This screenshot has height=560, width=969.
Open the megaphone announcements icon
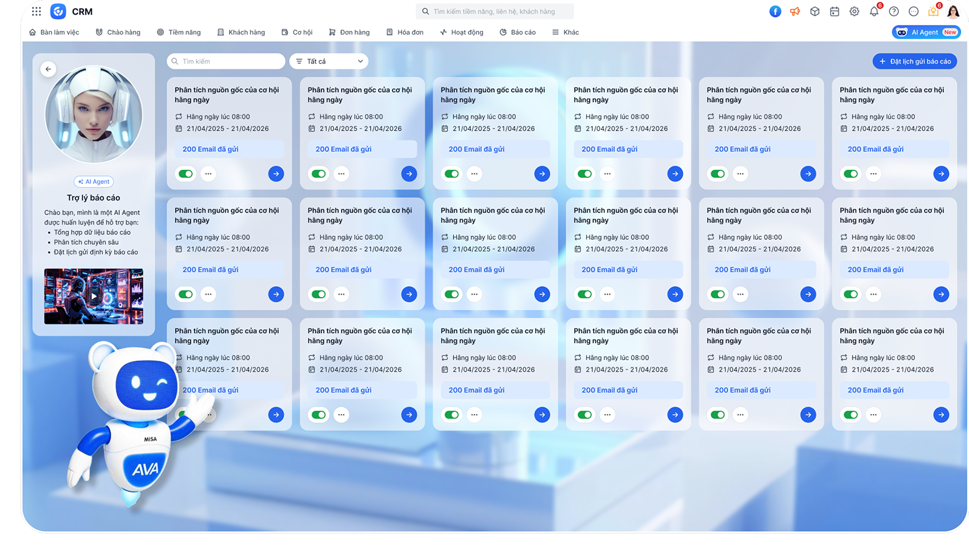point(795,12)
